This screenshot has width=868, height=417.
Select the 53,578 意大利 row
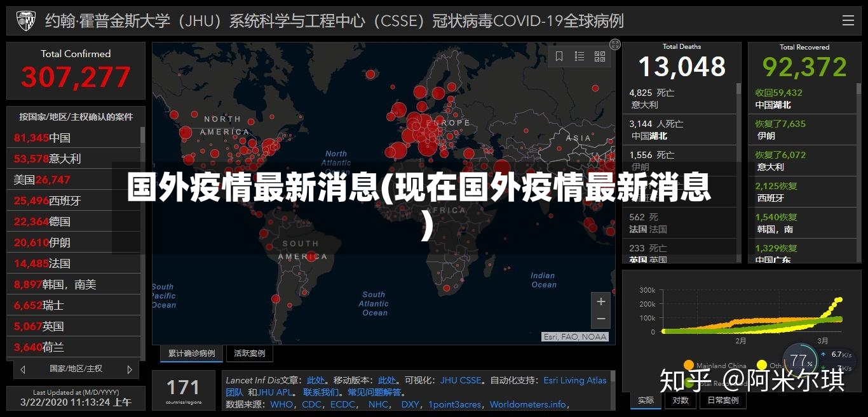[73, 159]
